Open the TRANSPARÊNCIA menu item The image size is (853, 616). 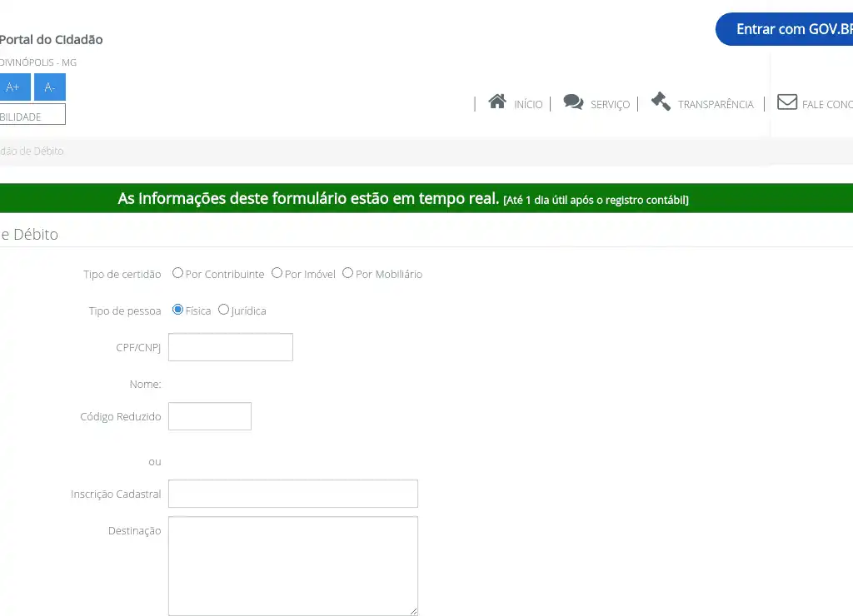[716, 105]
